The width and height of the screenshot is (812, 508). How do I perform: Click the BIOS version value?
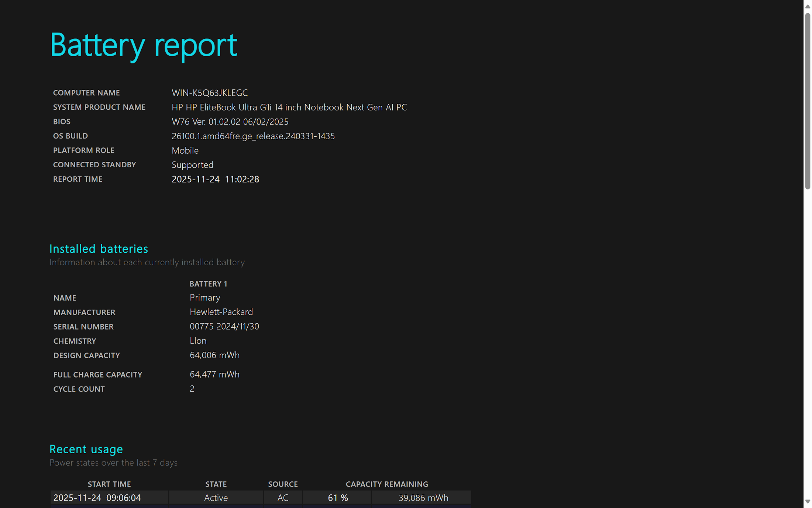click(230, 122)
